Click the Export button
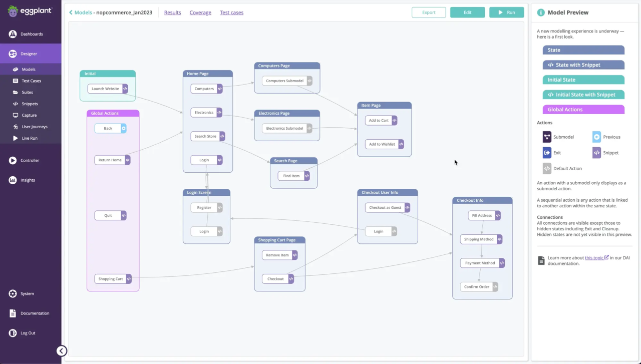This screenshot has width=641, height=364. (x=429, y=13)
